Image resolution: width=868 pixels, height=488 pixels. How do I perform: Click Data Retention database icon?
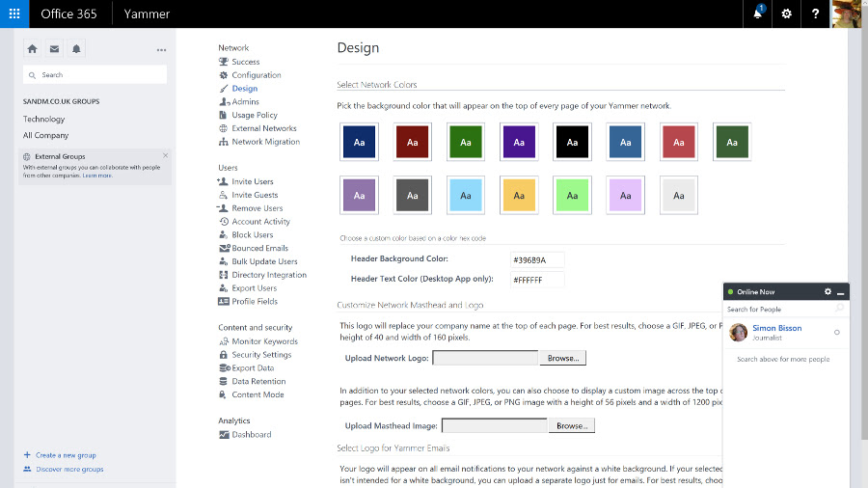(x=223, y=381)
